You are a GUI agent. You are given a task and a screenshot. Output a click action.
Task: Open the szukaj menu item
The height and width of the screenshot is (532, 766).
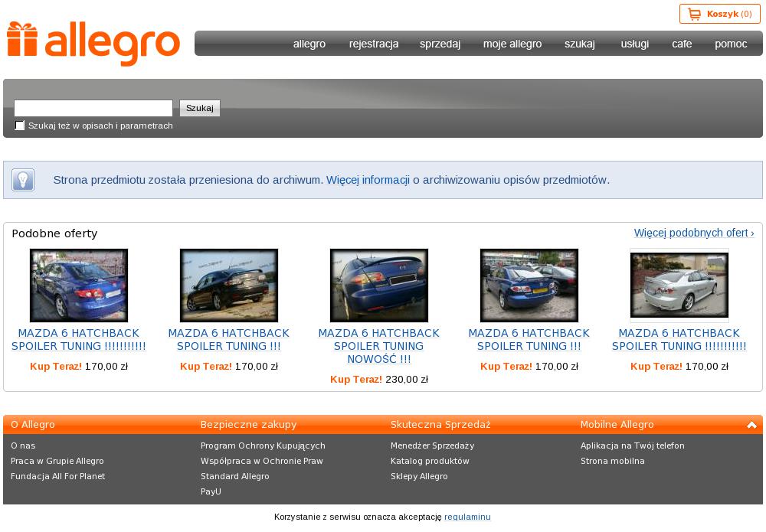tap(580, 44)
